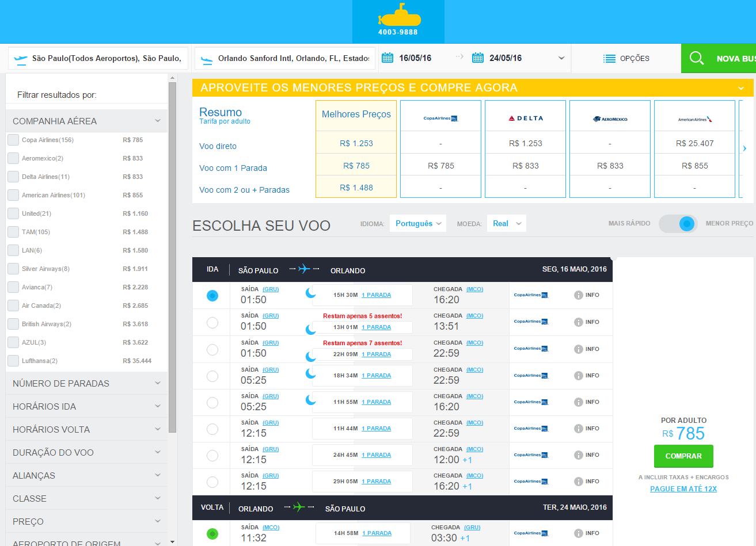
Task: Click GRU link on 01:50 flight, 22H 09M
Action: (x=271, y=343)
